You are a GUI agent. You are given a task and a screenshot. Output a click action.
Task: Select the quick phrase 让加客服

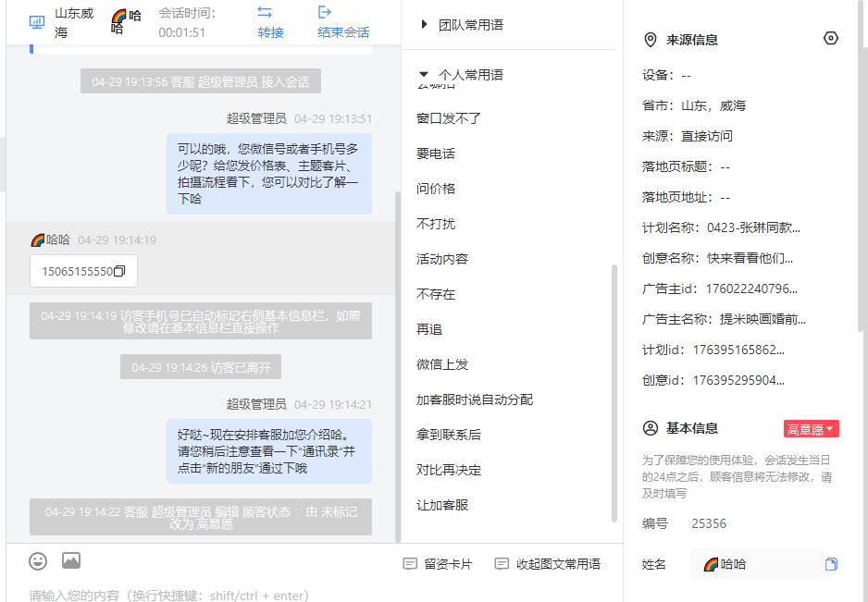point(442,505)
